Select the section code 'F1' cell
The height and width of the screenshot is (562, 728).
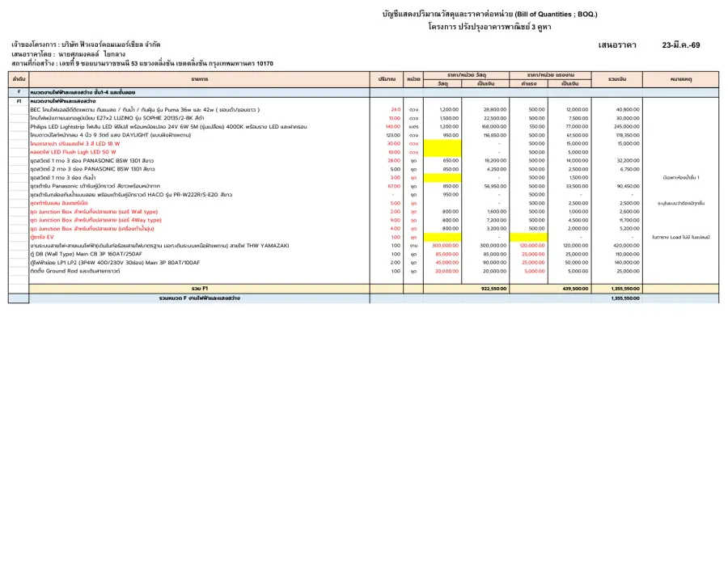19,101
